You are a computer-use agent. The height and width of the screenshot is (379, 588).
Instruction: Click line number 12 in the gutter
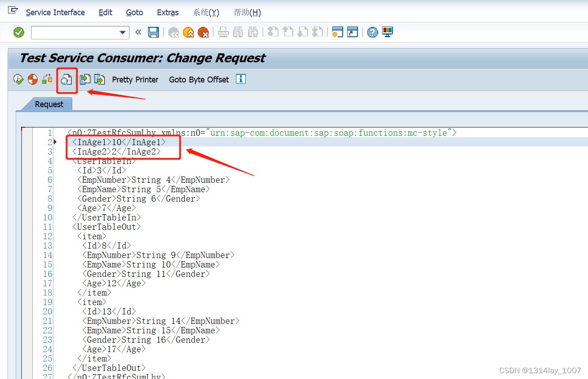coord(48,236)
